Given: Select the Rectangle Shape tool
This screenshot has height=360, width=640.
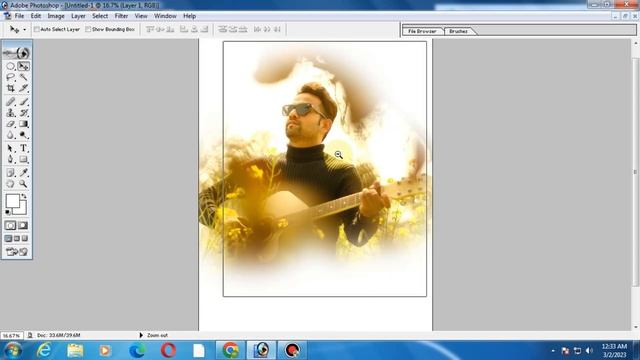Looking at the screenshot, I should pyautogui.click(x=23, y=159).
